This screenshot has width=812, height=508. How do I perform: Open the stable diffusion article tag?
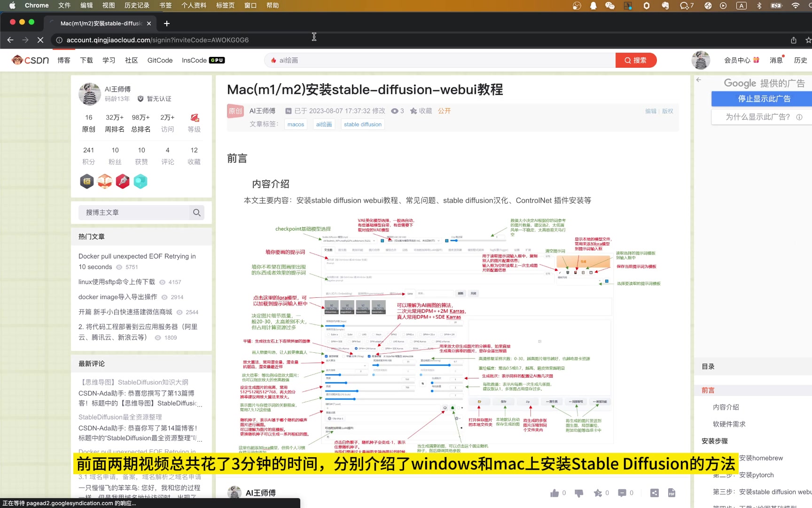click(x=362, y=125)
